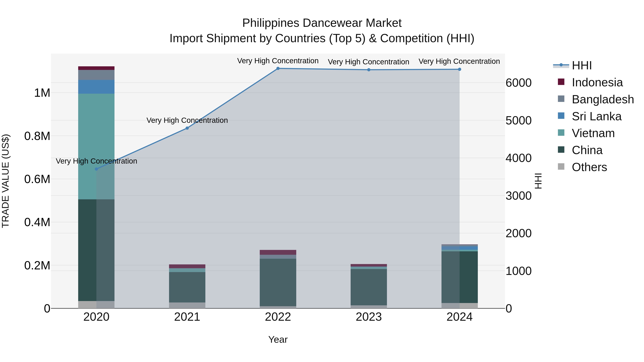Click the 2024 x-axis year label
Screen dimensions: 644x362
460,317
